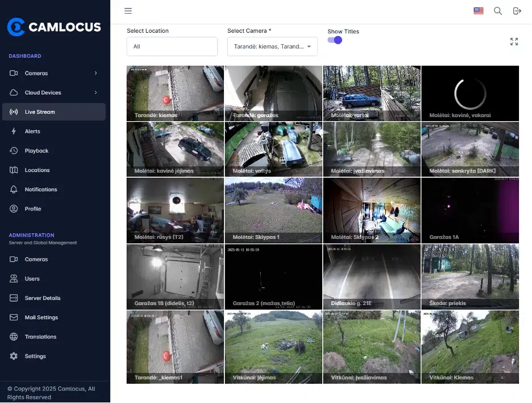Click the Notifications bell icon
532x403 pixels.
tap(12, 189)
